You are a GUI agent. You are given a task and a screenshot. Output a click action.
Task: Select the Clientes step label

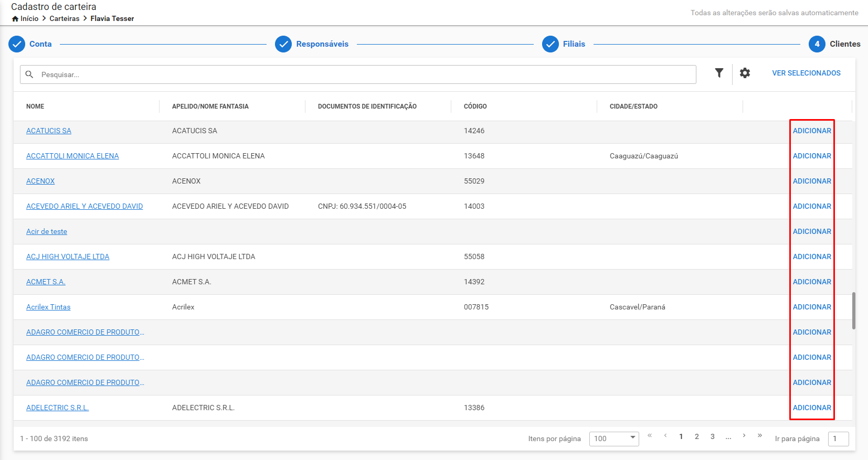click(845, 44)
